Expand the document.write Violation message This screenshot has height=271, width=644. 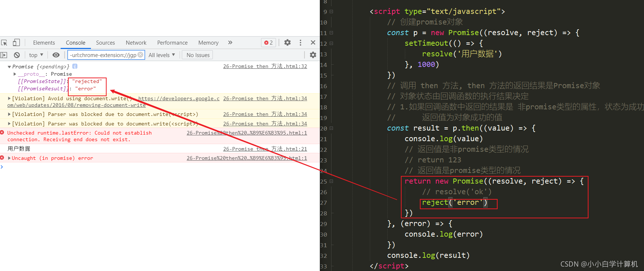9,98
